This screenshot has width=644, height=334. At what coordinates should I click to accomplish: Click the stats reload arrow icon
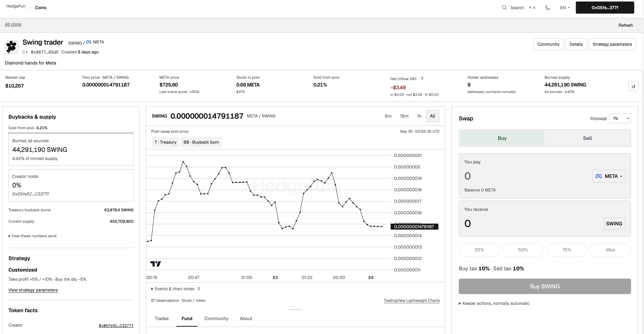pyautogui.click(x=633, y=86)
